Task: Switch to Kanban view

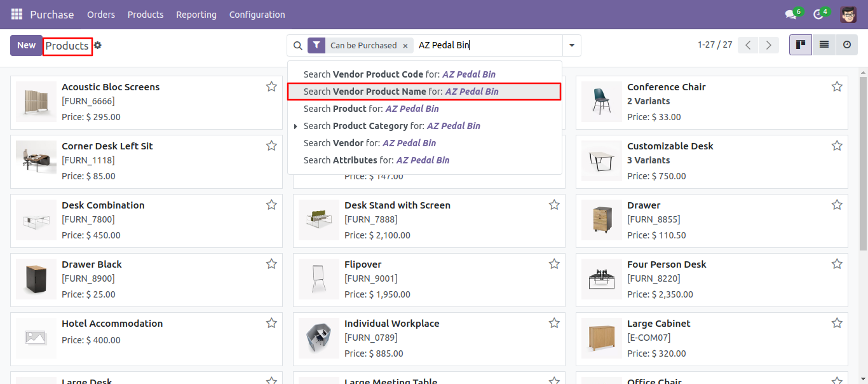Action: (x=801, y=45)
